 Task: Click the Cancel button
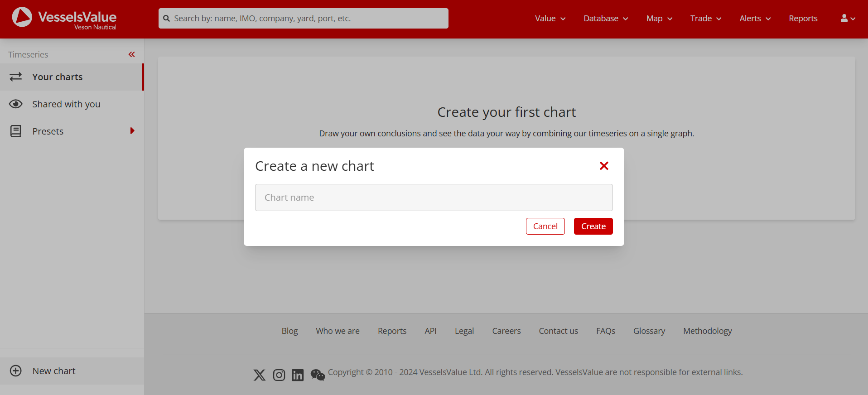pyautogui.click(x=545, y=226)
